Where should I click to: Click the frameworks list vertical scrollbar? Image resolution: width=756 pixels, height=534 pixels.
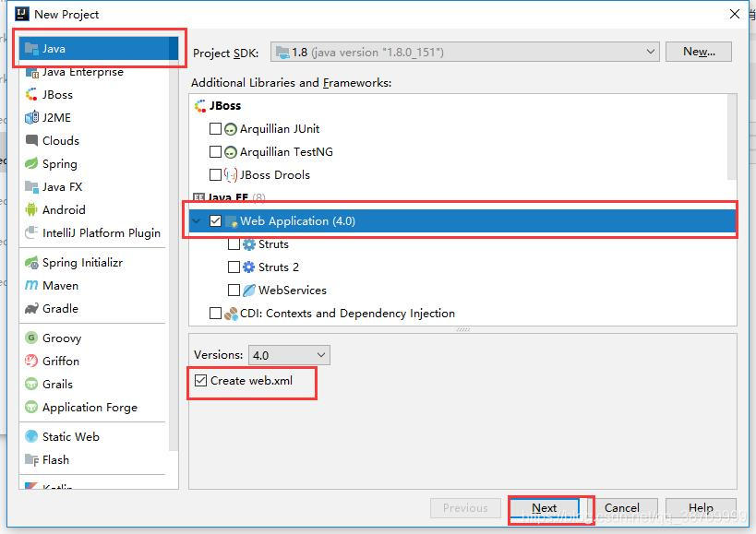732,138
